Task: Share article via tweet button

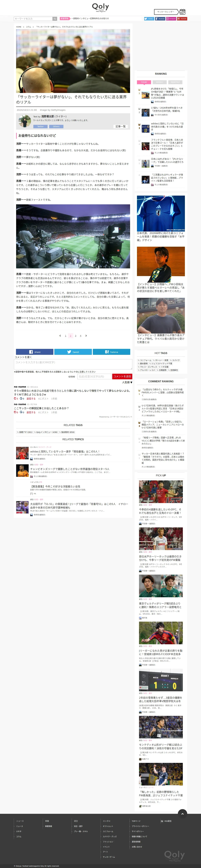Action: [73, 352]
